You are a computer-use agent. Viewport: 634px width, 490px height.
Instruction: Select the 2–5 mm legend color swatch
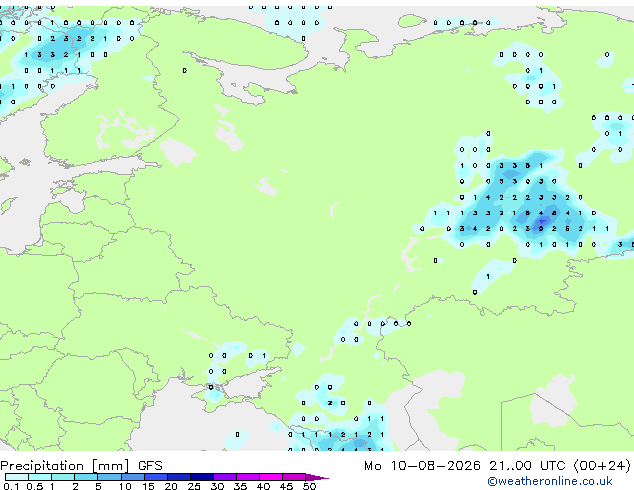pyautogui.click(x=86, y=477)
